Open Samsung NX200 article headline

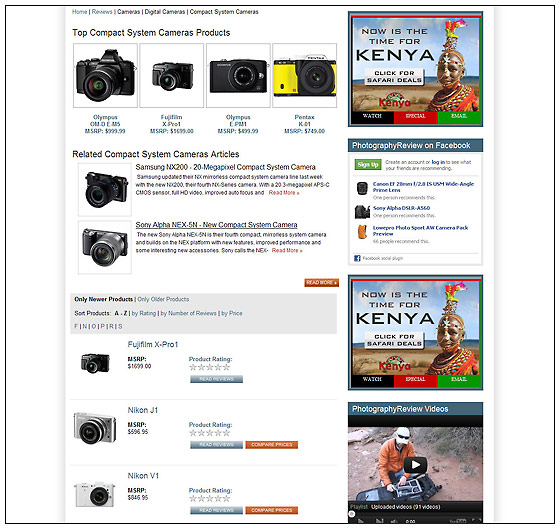click(225, 167)
